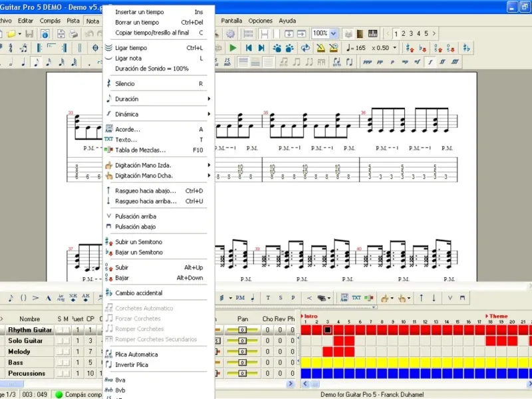Open the open-file folder dropdown arrow
The height and width of the screenshot is (399, 532).
20,34
